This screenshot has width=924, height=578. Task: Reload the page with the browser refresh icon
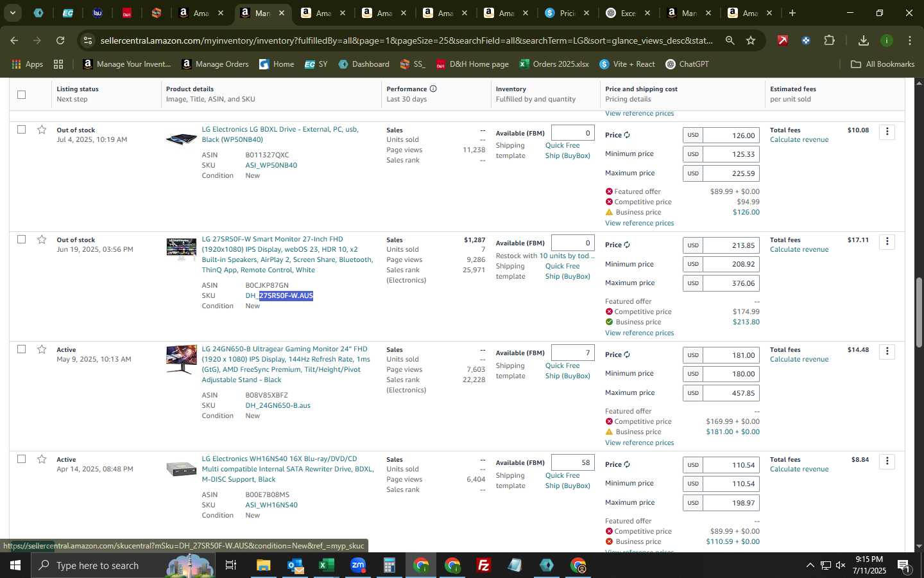click(60, 40)
